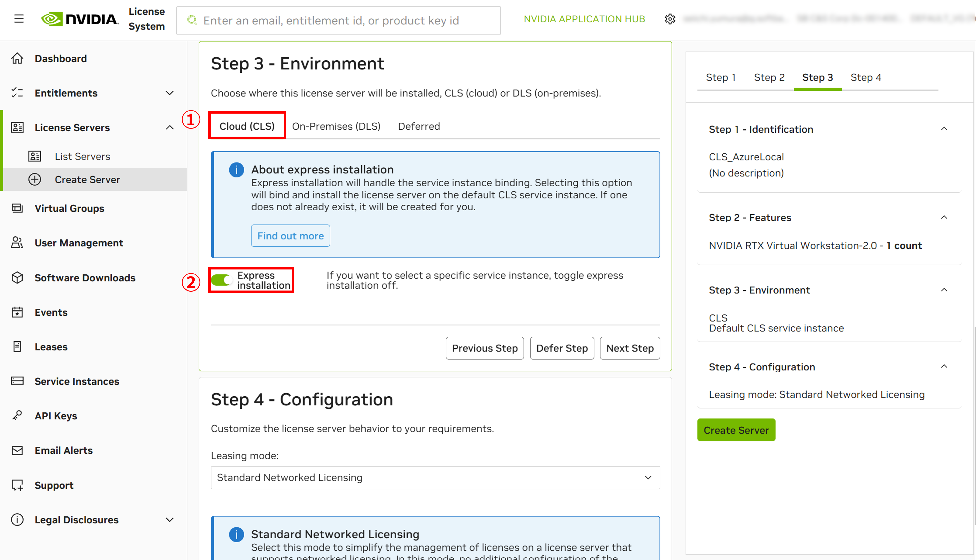The width and height of the screenshot is (976, 560).
Task: Select the Cloud (CLS) tab
Action: pos(247,126)
